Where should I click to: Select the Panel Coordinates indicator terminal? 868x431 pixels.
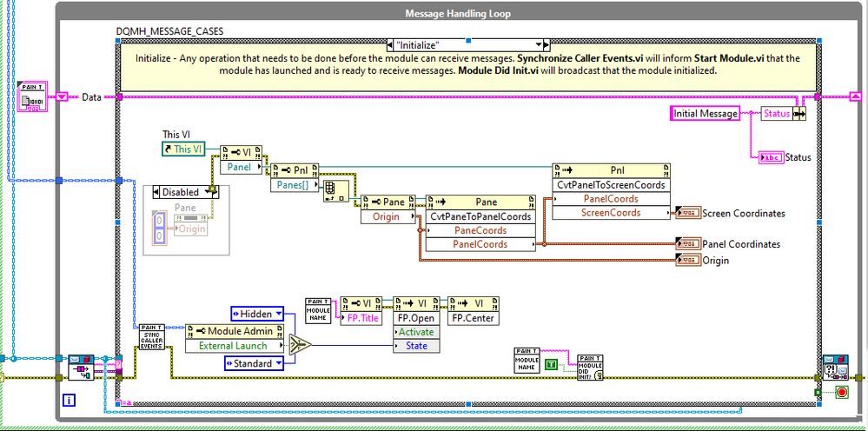click(x=687, y=243)
